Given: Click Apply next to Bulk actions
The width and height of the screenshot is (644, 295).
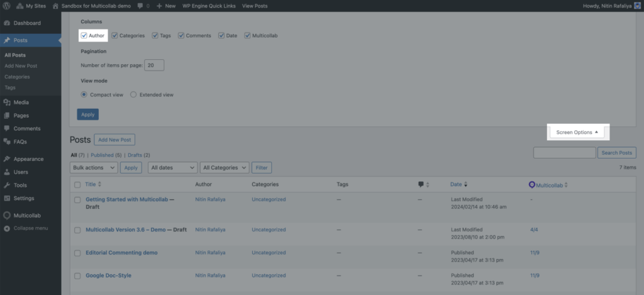Looking at the screenshot, I should point(131,168).
